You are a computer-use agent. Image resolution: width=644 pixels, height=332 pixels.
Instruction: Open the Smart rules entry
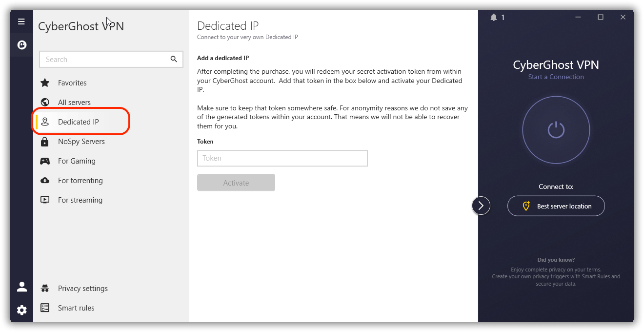111,308
